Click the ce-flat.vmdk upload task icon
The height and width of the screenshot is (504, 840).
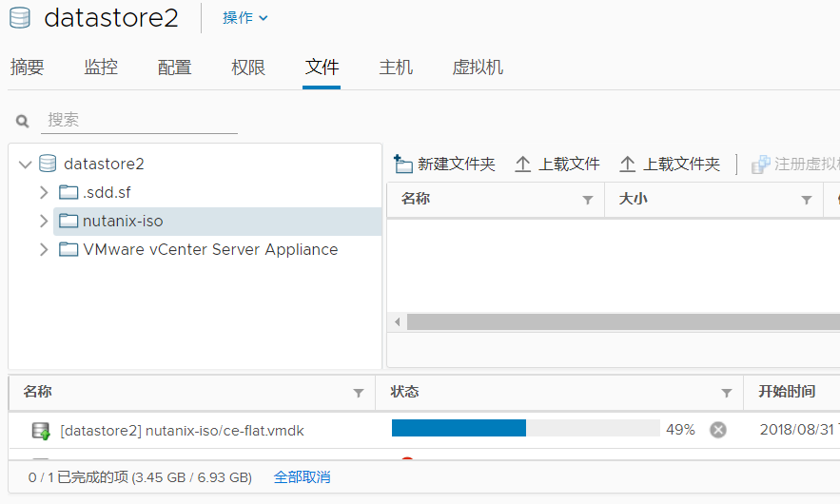41,431
